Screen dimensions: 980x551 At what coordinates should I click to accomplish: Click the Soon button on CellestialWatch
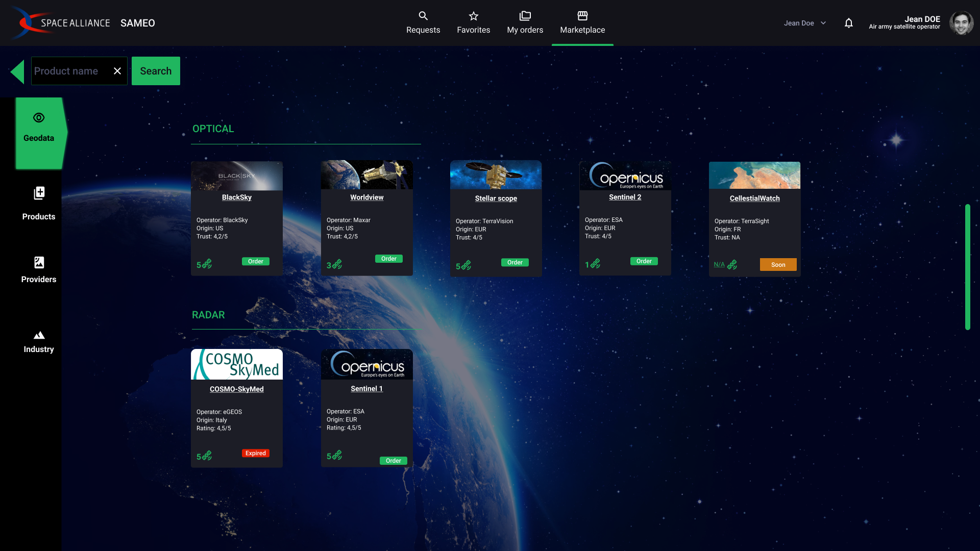tap(778, 265)
